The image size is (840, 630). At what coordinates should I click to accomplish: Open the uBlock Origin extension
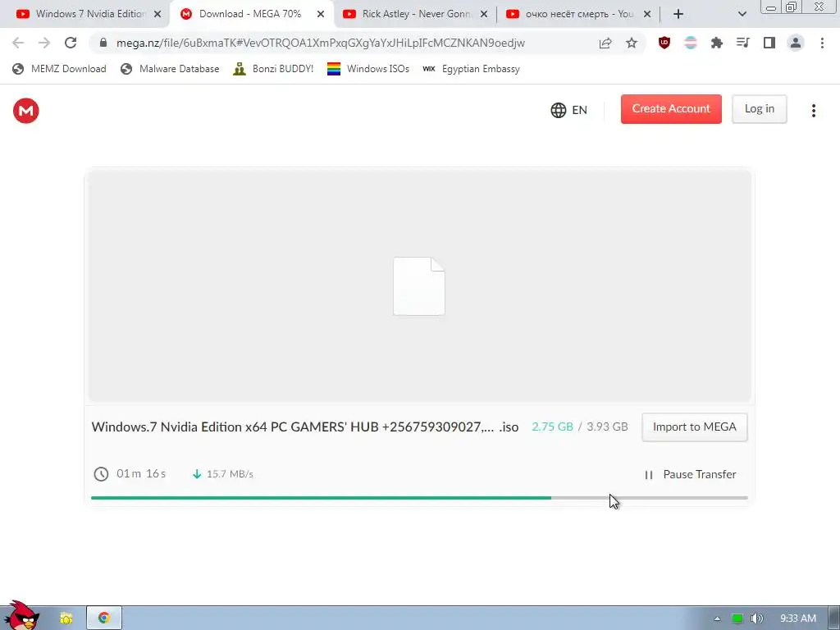(x=664, y=43)
